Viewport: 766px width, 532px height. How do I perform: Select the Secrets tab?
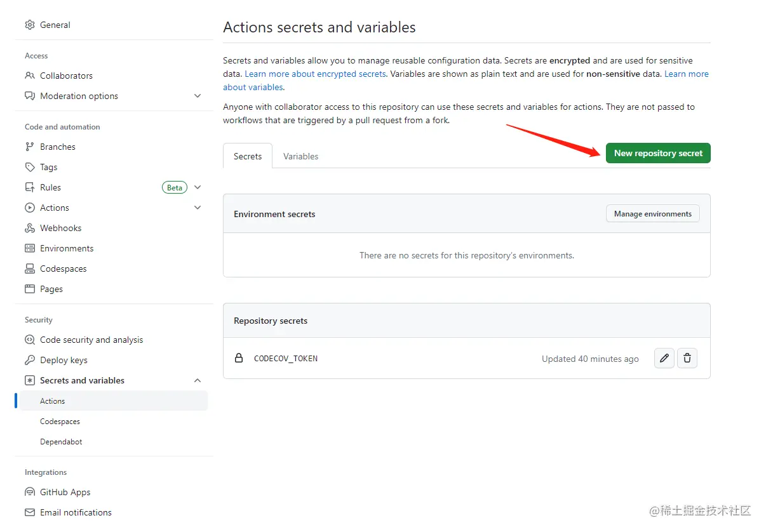[248, 156]
